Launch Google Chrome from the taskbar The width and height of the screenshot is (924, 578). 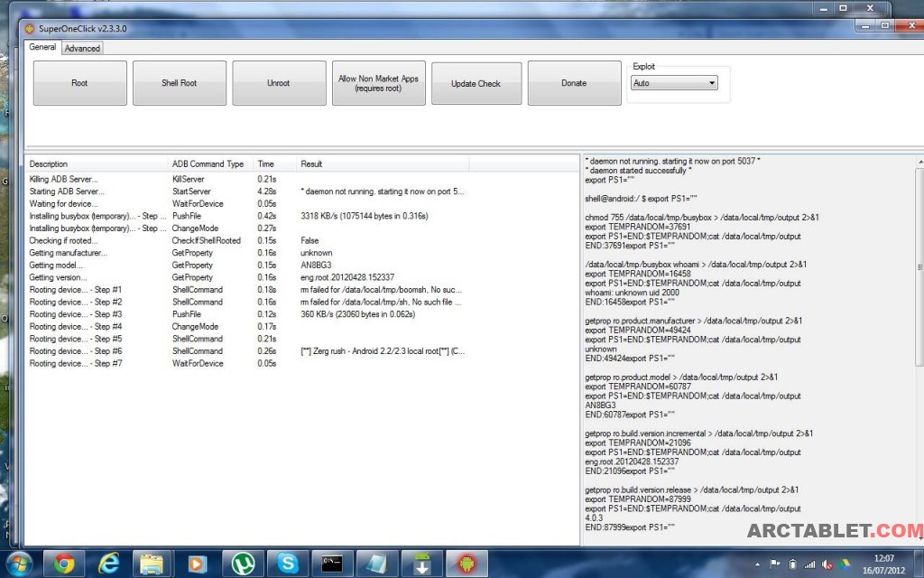[64, 564]
